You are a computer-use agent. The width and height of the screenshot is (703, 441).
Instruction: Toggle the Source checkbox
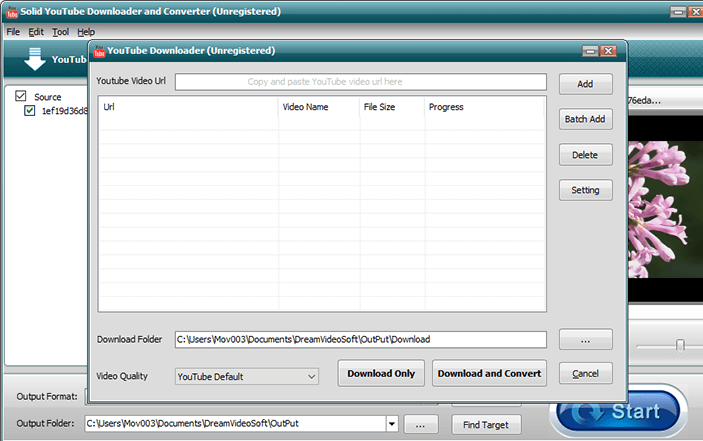pyautogui.click(x=21, y=96)
